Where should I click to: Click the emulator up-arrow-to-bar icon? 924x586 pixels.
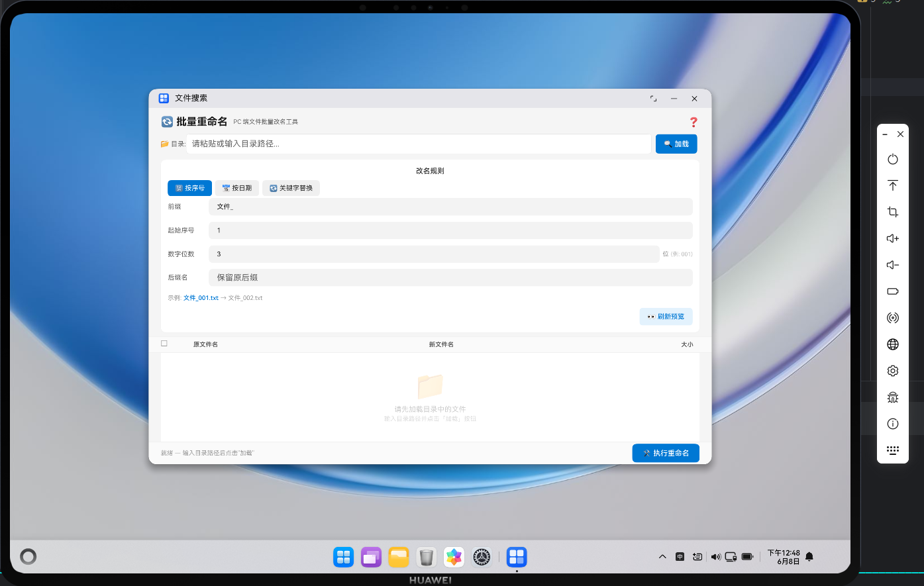(x=893, y=185)
